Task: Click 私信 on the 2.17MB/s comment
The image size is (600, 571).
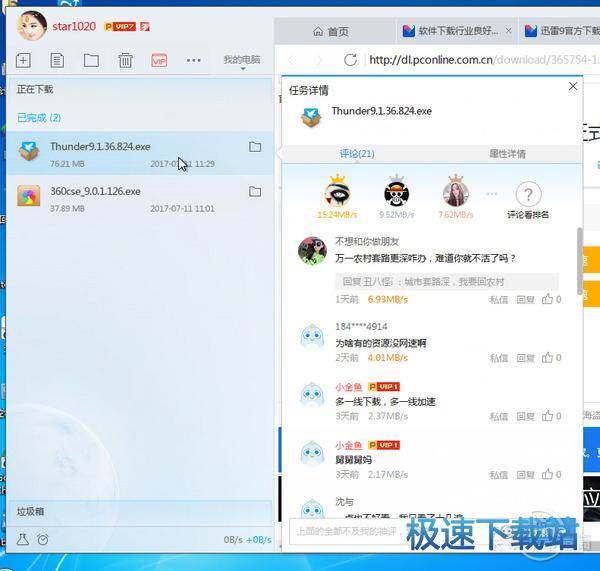Action: pos(499,475)
